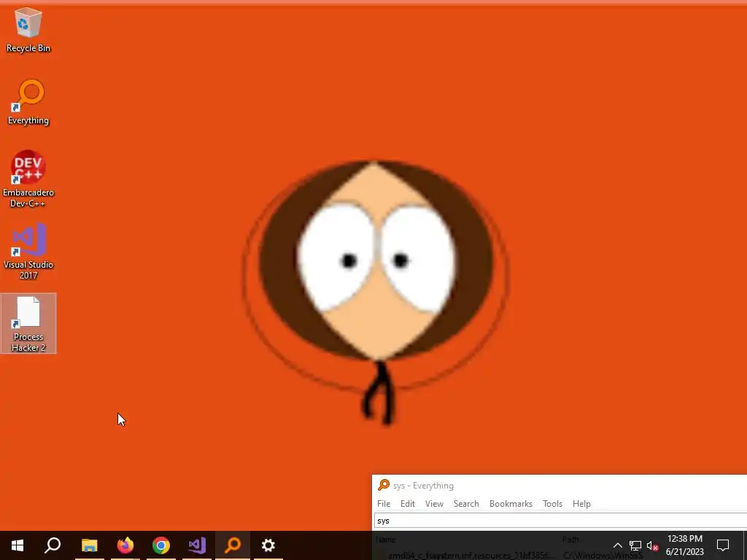
Task: Click the muted volume tray icon
Action: tap(652, 545)
